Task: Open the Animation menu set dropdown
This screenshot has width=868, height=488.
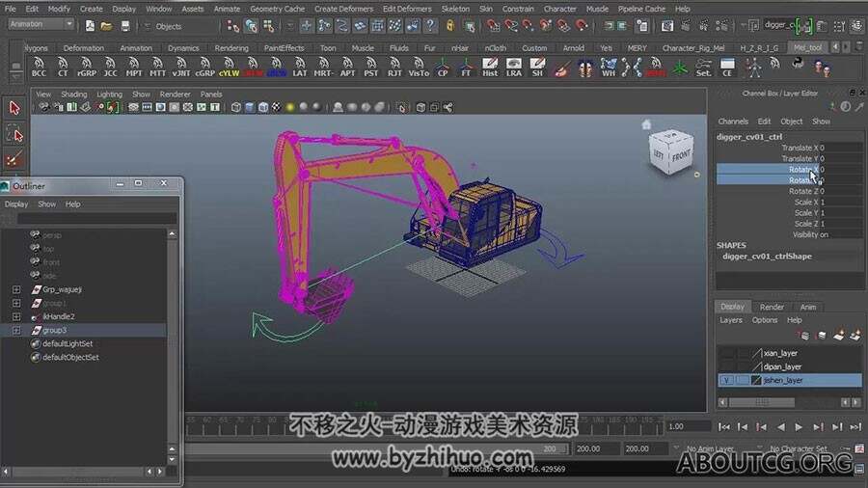Action: tap(41, 24)
